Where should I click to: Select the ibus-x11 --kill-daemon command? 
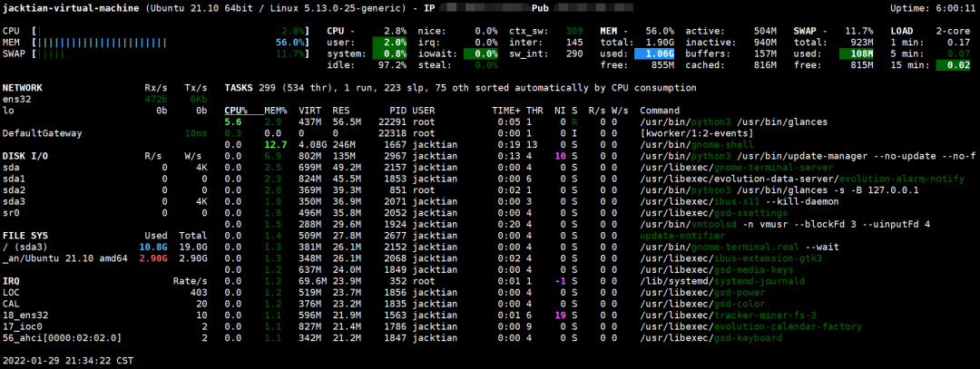739,201
